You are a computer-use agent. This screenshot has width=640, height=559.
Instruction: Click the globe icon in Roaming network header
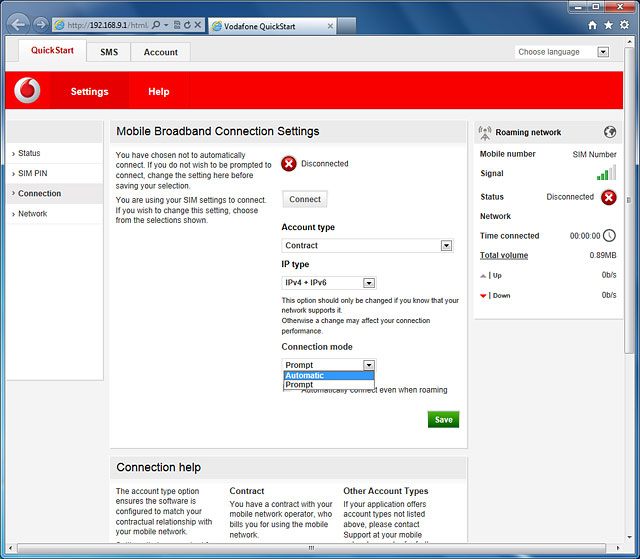610,132
